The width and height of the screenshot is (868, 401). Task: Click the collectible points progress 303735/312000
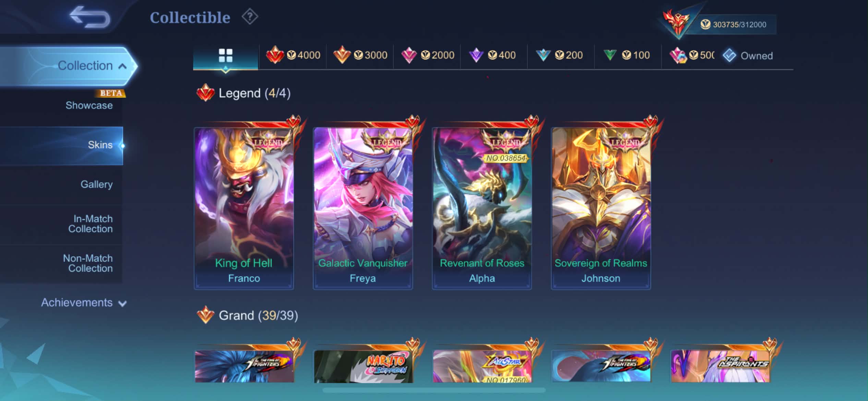[x=739, y=25]
